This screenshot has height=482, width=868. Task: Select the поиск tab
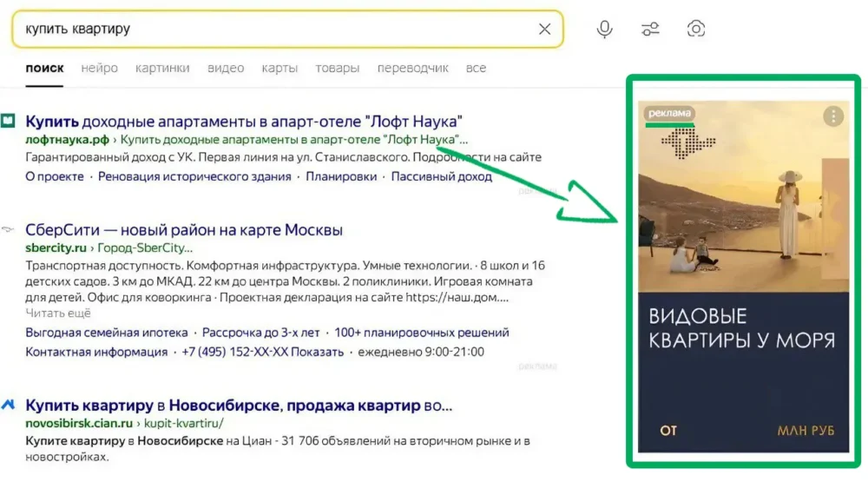pos(44,68)
